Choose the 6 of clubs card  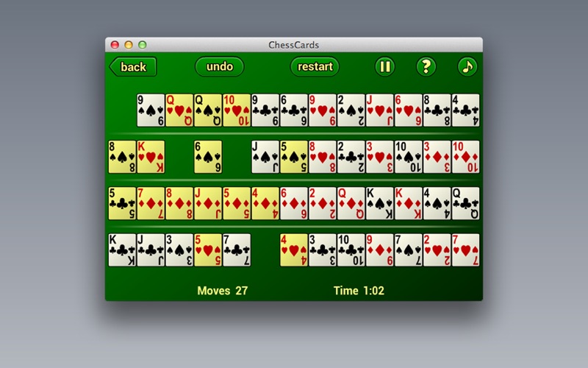coord(293,110)
